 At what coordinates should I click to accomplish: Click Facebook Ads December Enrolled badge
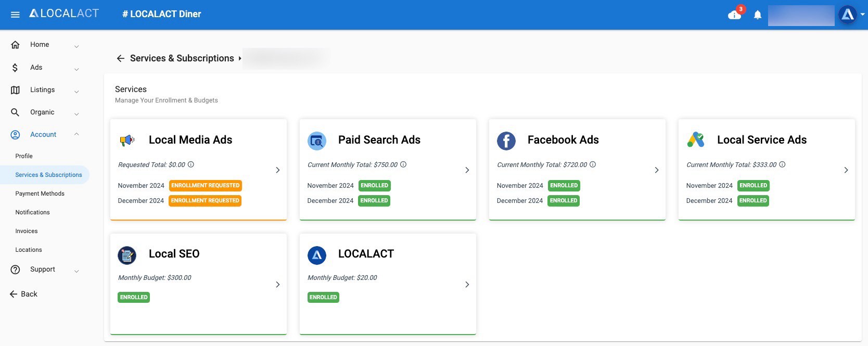[x=564, y=201]
